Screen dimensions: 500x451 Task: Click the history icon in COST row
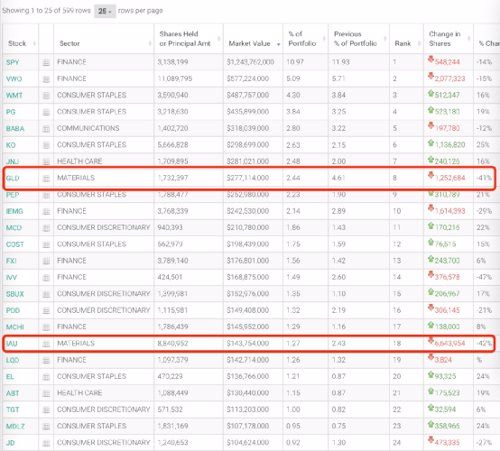coord(46,244)
